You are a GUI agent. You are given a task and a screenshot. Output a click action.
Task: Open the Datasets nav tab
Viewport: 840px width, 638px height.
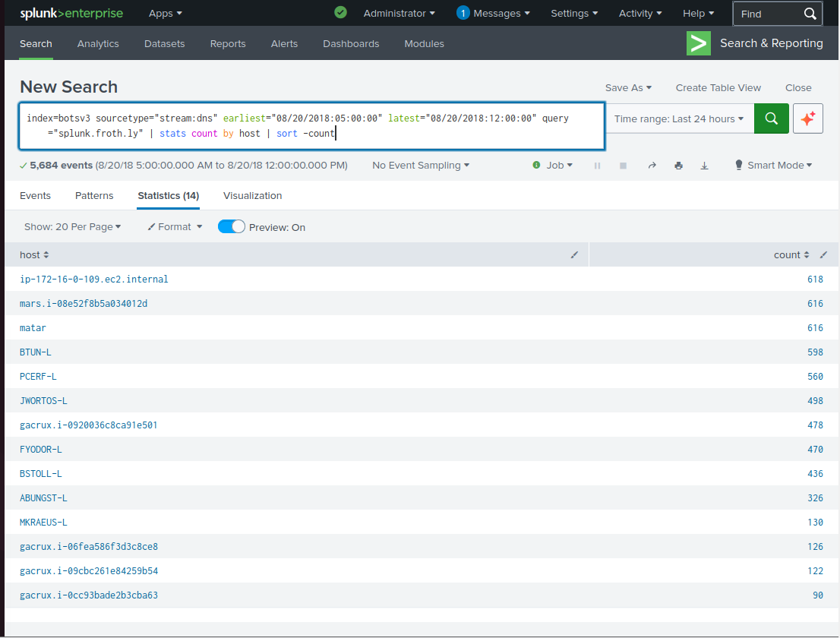point(165,44)
